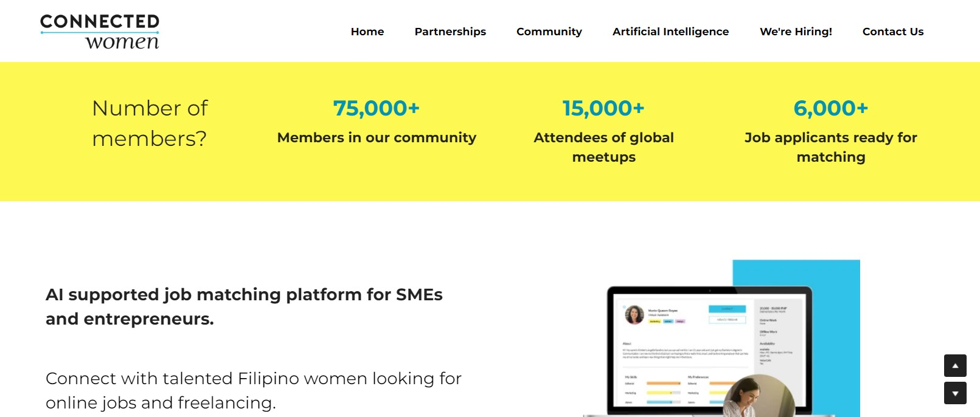980x417 pixels.
Task: Select the Community navigation item
Action: [549, 31]
